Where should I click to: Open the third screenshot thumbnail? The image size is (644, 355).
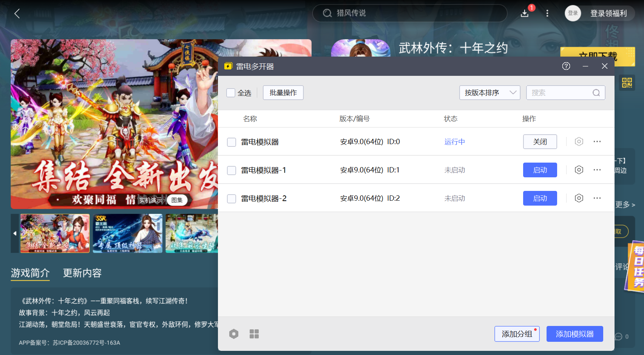(x=192, y=233)
